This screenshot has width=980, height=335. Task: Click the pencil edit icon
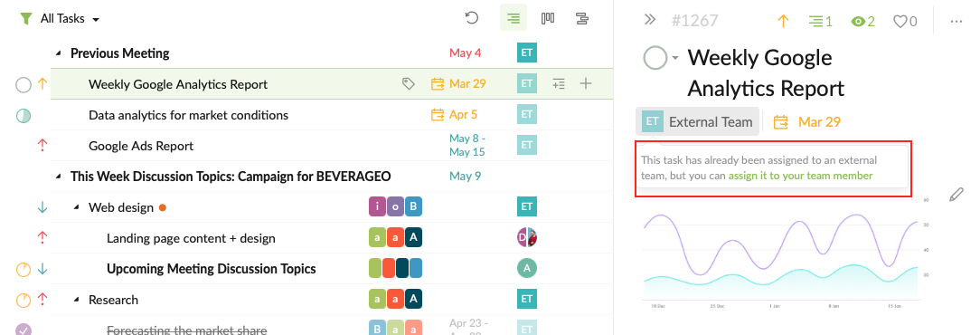tap(956, 194)
